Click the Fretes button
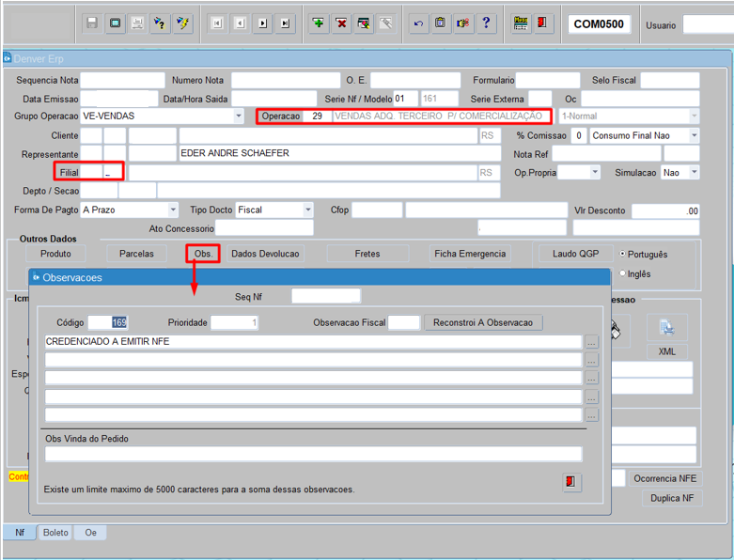Screen dimensions: 734x560 [367, 254]
